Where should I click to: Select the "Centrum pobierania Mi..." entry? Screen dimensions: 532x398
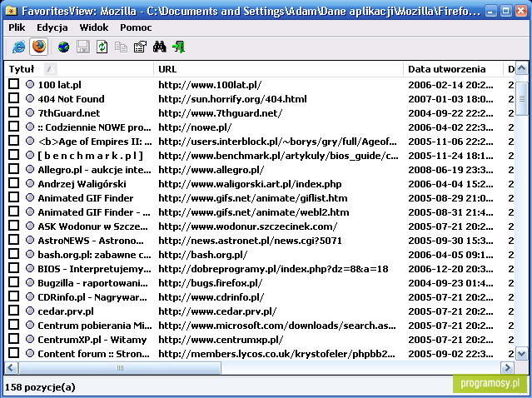click(95, 326)
